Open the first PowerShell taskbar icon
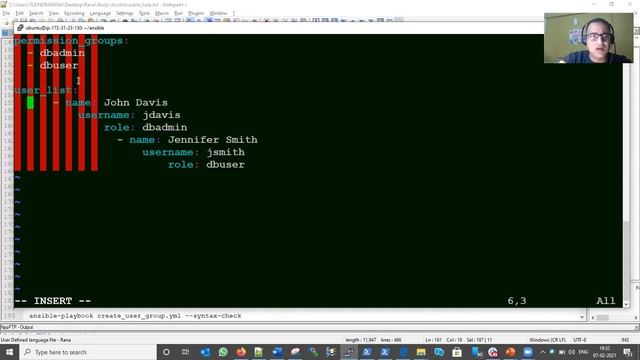Image resolution: width=640 pixels, height=360 pixels. (x=367, y=352)
